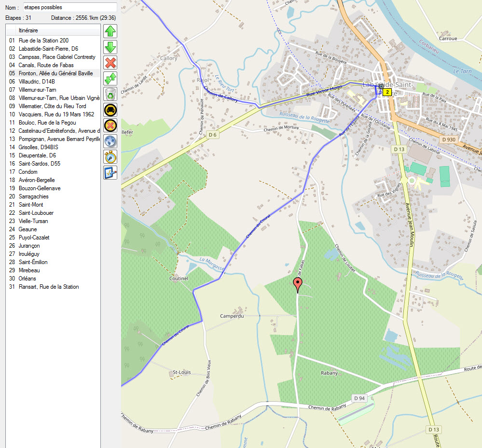Screen dimensions: 482x448
Task: Click the green move down arrow icon
Action: pyautogui.click(x=110, y=47)
